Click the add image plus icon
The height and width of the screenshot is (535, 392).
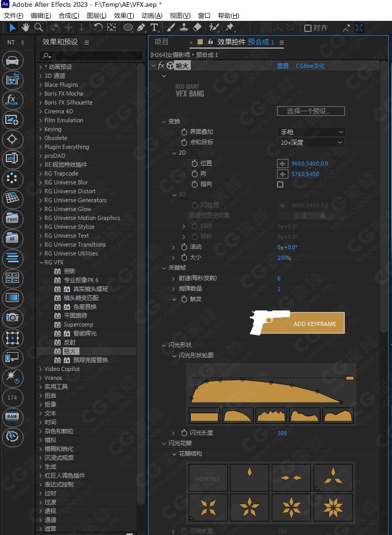click(13, 120)
